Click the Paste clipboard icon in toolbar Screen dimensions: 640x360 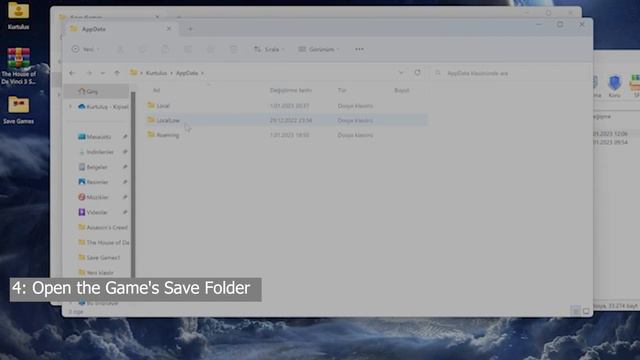click(x=165, y=49)
